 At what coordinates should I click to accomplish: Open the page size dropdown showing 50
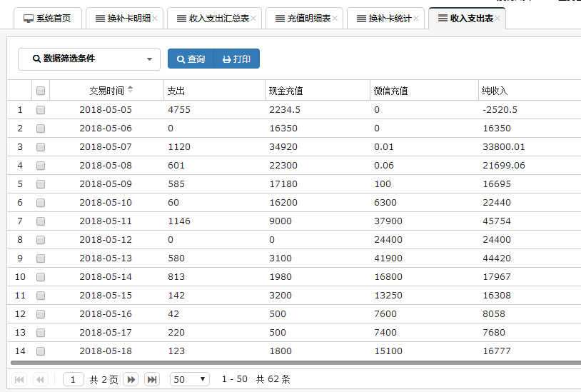[189, 379]
